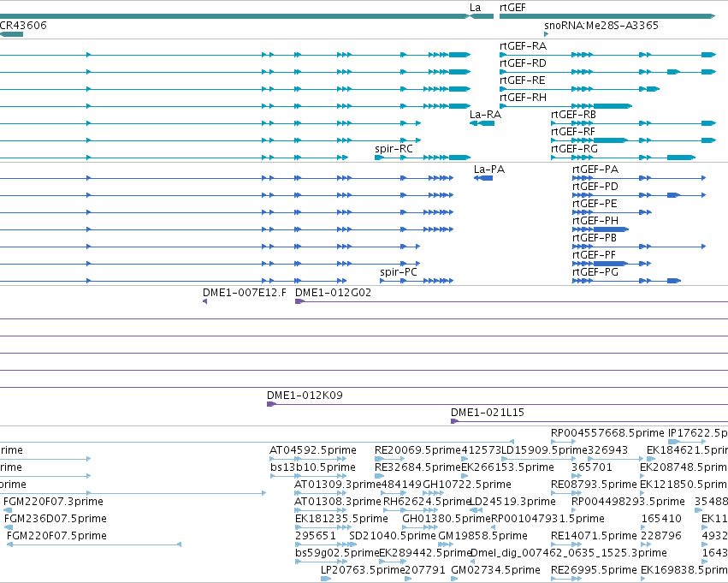Select the 295651 EST label
Image resolution: width=728 pixels, height=583 pixels.
316,536
